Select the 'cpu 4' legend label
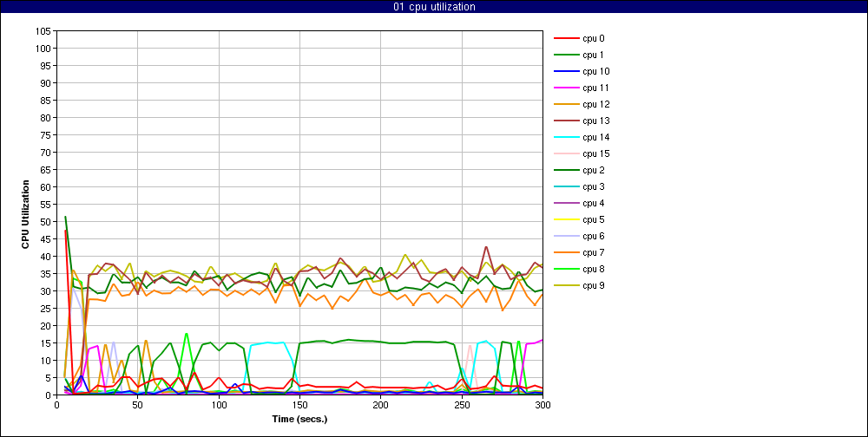 [x=594, y=204]
